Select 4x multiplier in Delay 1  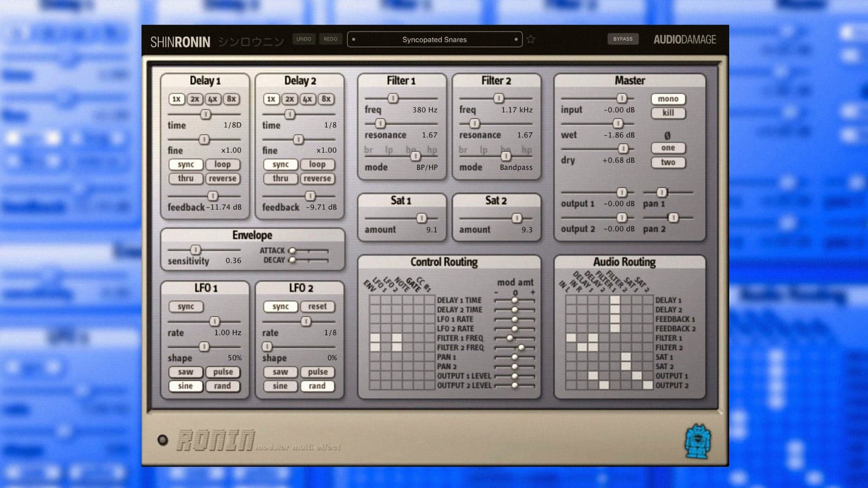click(213, 99)
